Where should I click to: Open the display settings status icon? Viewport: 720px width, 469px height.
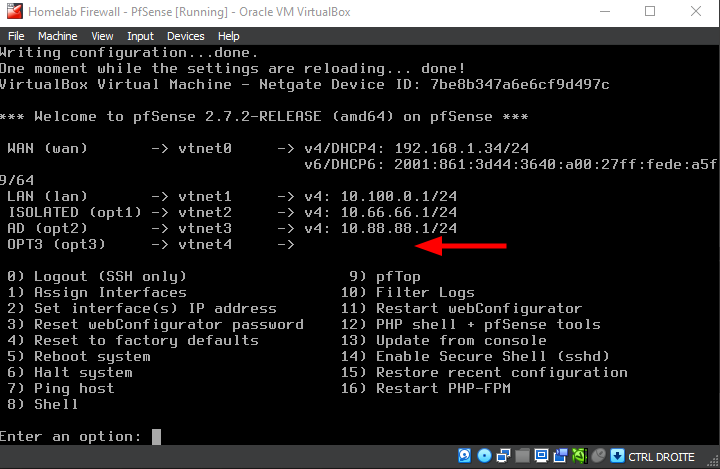click(541, 456)
